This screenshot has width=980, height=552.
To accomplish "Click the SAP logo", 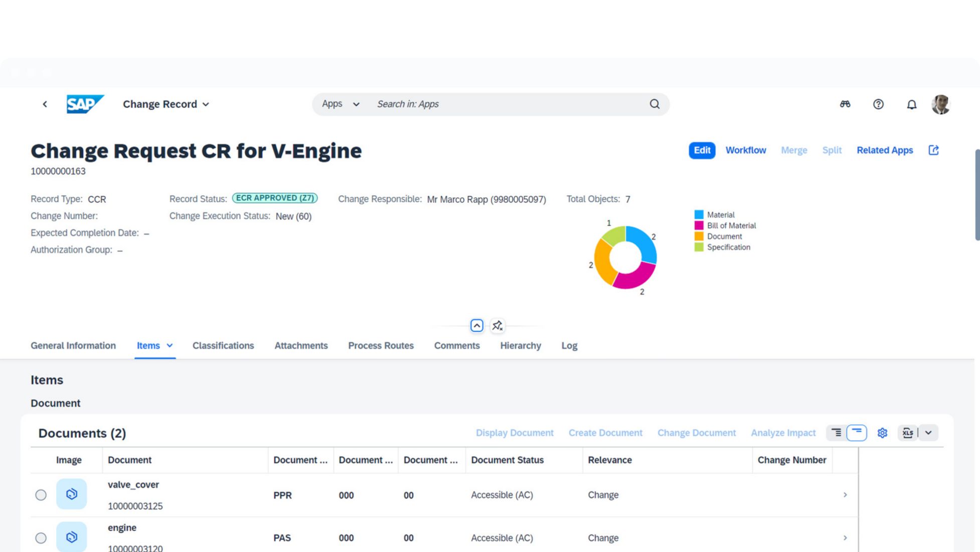I will click(x=85, y=104).
